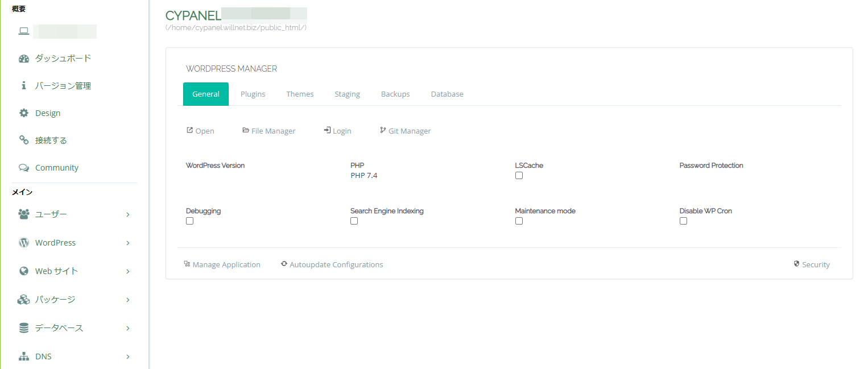Click the shield icon beside Security
Image resolution: width=868 pixels, height=369 pixels.
coord(796,264)
